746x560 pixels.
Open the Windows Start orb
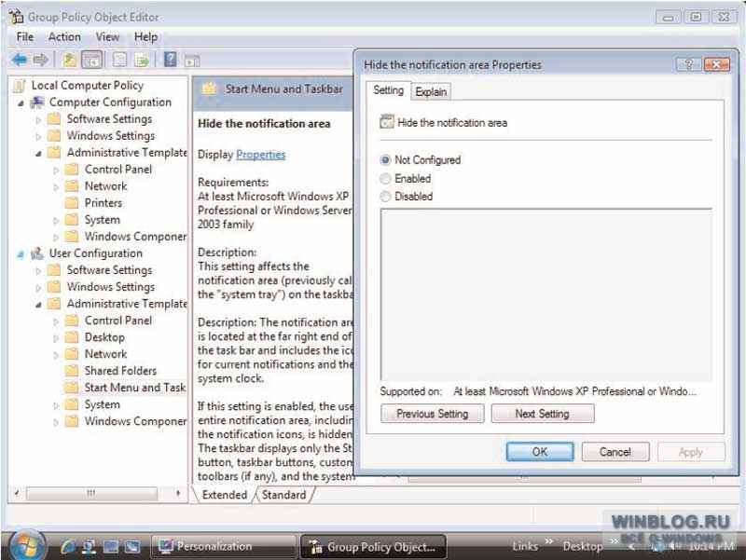[28, 546]
